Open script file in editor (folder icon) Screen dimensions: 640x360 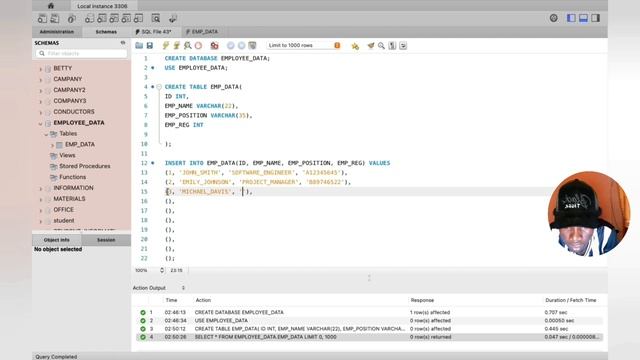(x=139, y=45)
